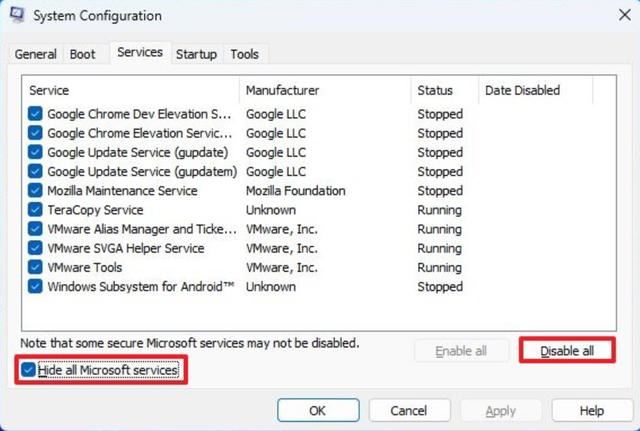Image resolution: width=640 pixels, height=431 pixels.
Task: Uncheck the TeraCopy Service checkbox
Action: [35, 210]
